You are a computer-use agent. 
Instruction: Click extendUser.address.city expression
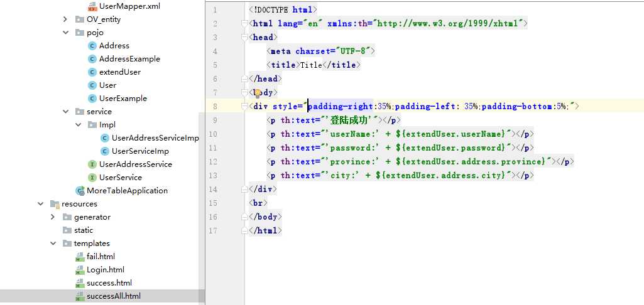click(x=439, y=175)
